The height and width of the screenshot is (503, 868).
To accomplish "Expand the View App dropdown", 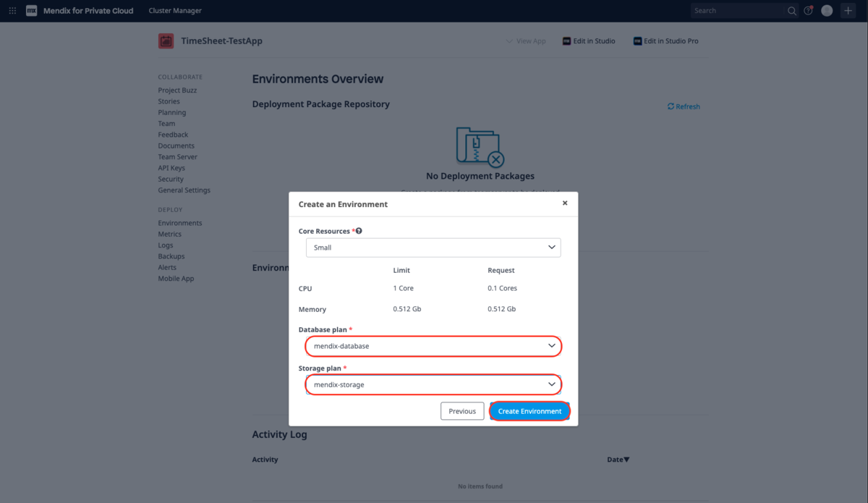I will [x=526, y=41].
